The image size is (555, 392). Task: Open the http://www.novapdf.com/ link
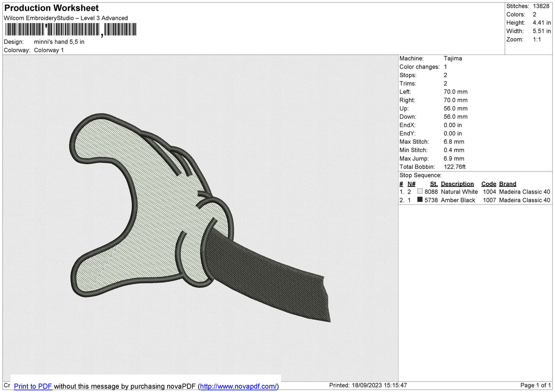click(x=238, y=386)
